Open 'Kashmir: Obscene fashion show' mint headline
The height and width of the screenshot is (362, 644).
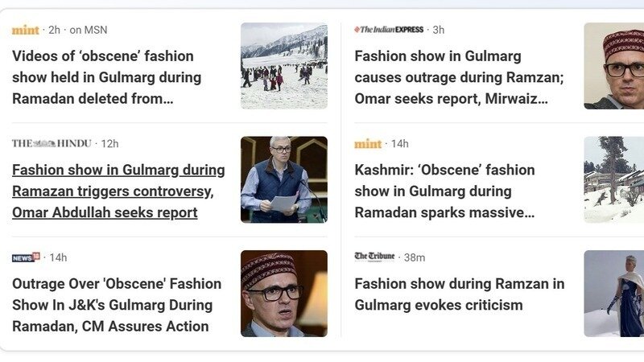click(444, 191)
